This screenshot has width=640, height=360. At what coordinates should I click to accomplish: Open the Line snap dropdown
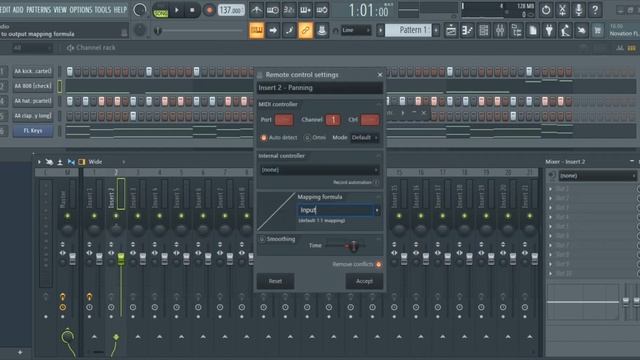[x=356, y=30]
